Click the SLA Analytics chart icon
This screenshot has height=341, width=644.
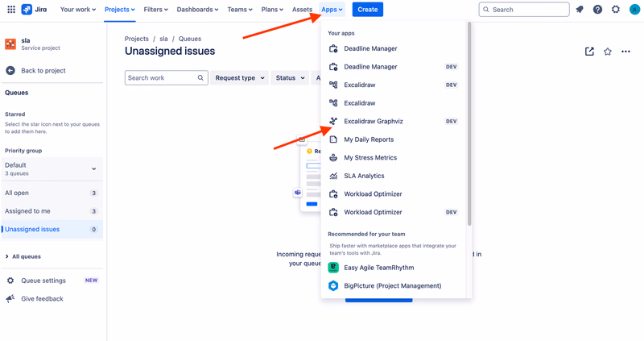coord(333,176)
